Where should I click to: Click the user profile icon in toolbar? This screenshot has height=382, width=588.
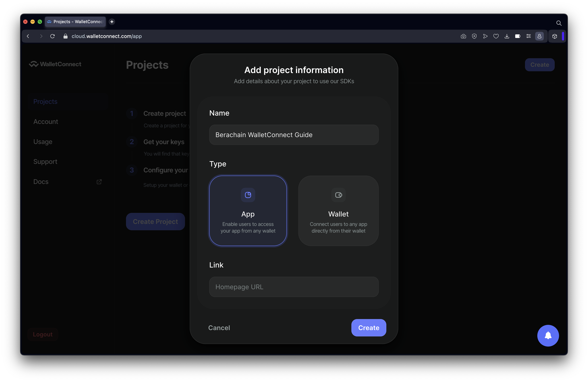click(540, 36)
